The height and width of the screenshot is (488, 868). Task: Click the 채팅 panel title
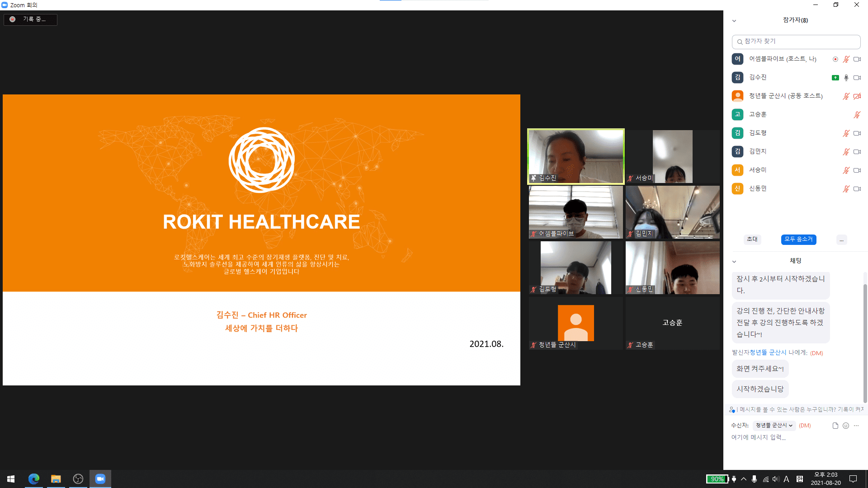(796, 261)
